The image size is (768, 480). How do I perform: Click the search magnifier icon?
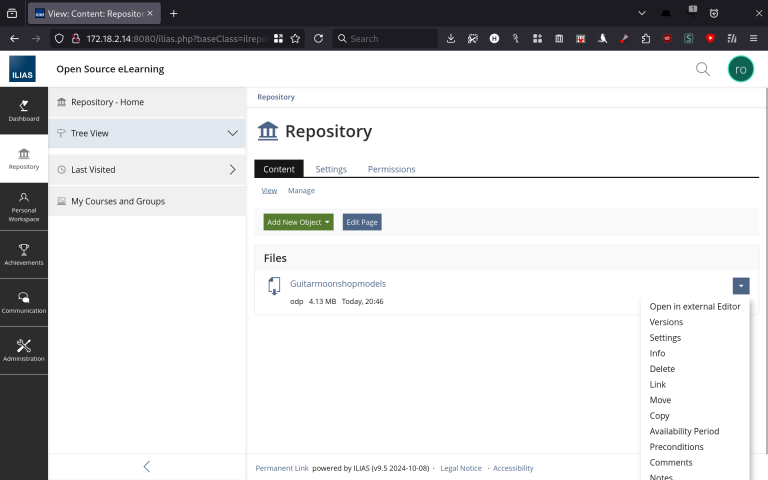[703, 69]
